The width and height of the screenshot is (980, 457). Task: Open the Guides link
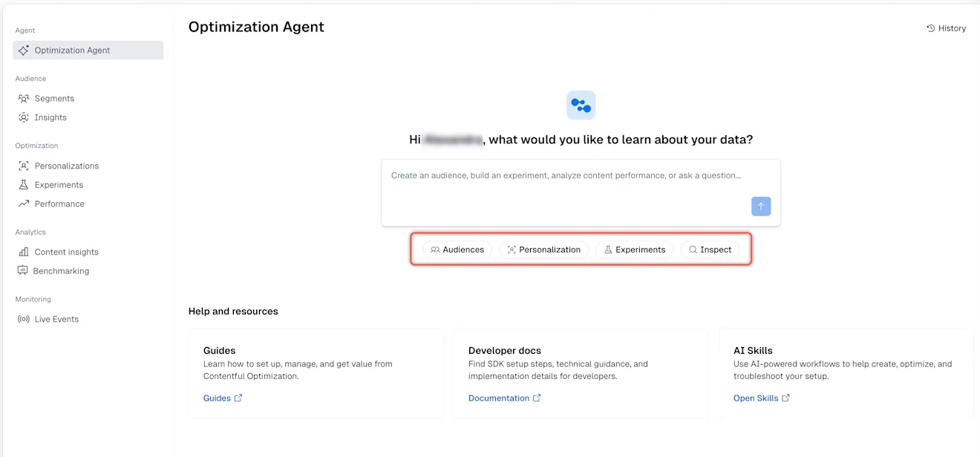(x=223, y=398)
